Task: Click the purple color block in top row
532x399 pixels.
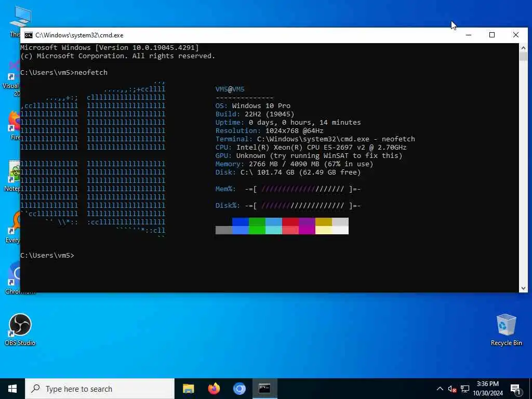Action: coord(307,222)
